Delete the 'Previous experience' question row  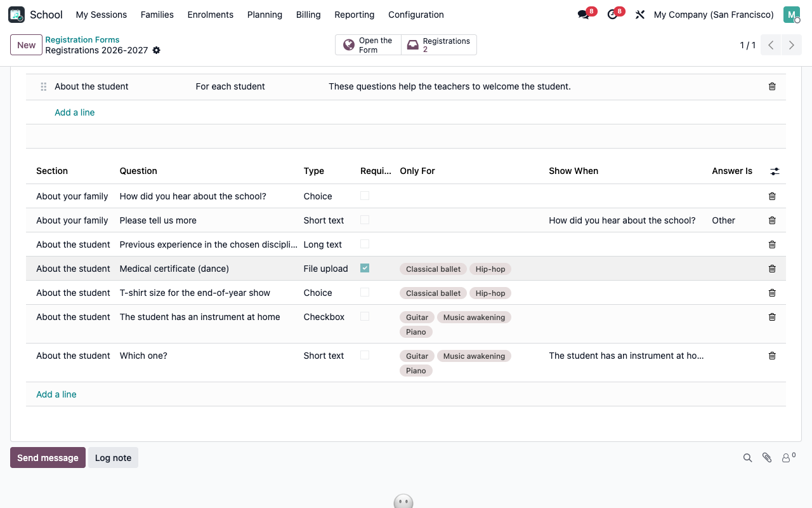click(772, 244)
